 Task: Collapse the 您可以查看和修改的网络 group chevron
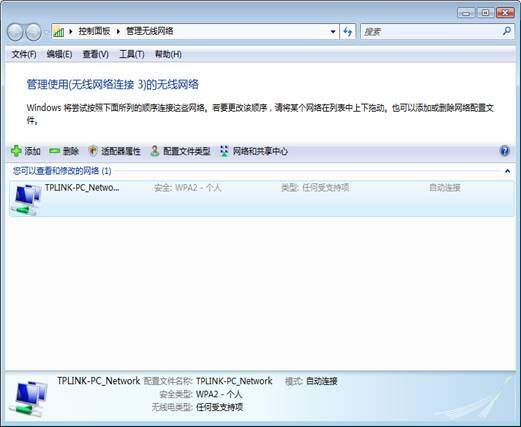point(507,171)
